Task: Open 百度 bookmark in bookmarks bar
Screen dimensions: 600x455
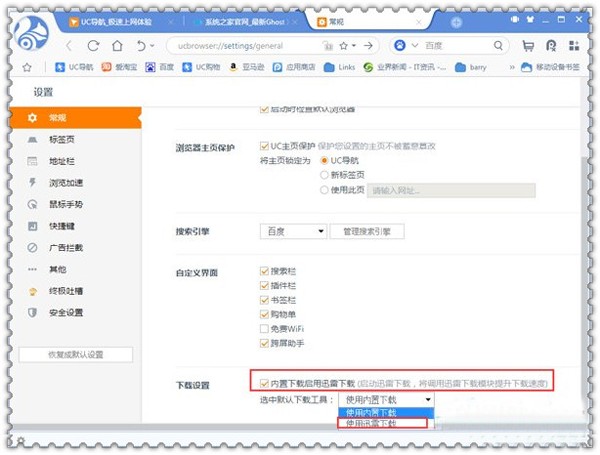Action: (x=160, y=67)
